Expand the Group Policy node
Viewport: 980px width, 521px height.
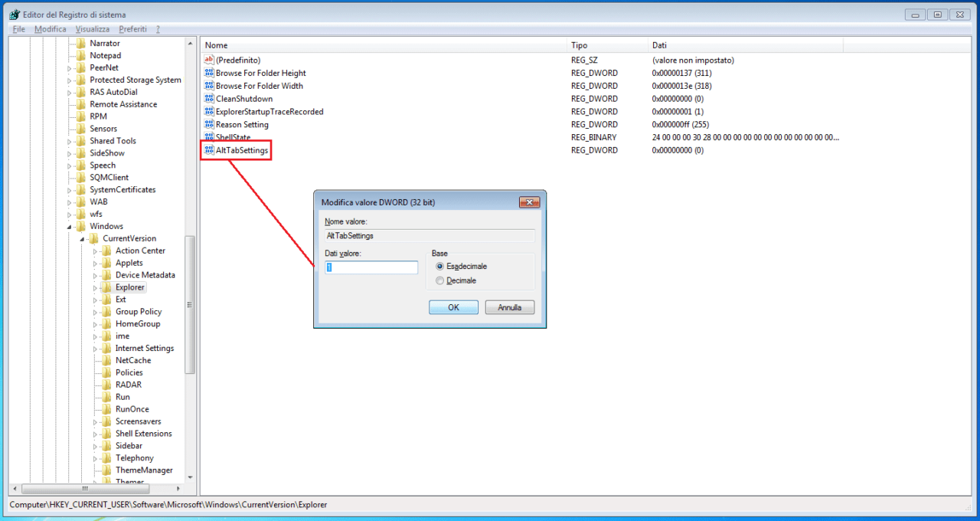coord(96,311)
